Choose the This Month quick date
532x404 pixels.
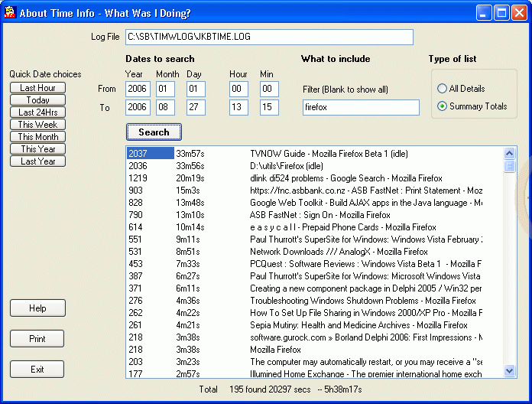coord(37,137)
